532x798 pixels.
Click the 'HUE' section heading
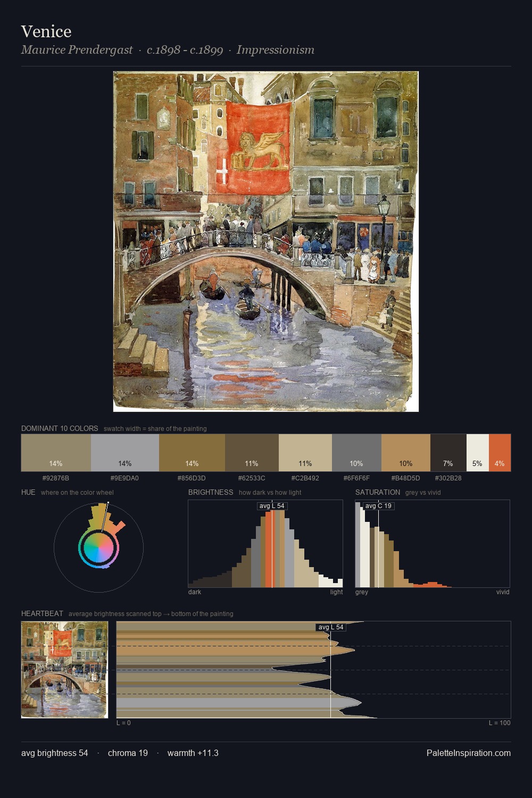[28, 492]
